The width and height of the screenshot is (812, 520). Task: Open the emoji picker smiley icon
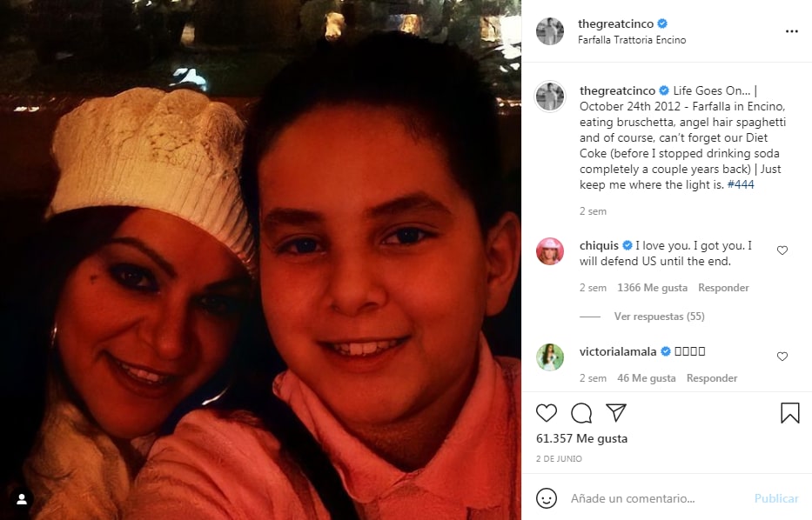pyautogui.click(x=547, y=498)
